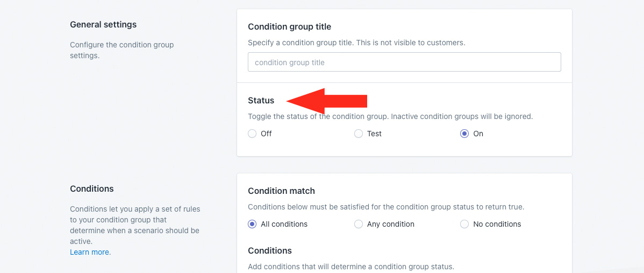644x273 pixels.
Task: Click the "Add conditions that will determine" text
Action: tap(351, 267)
